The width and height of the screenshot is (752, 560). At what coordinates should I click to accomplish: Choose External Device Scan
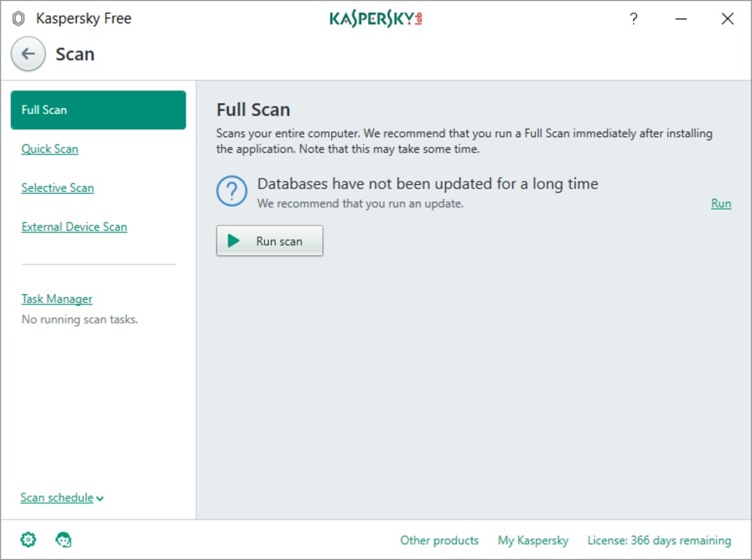[74, 227]
